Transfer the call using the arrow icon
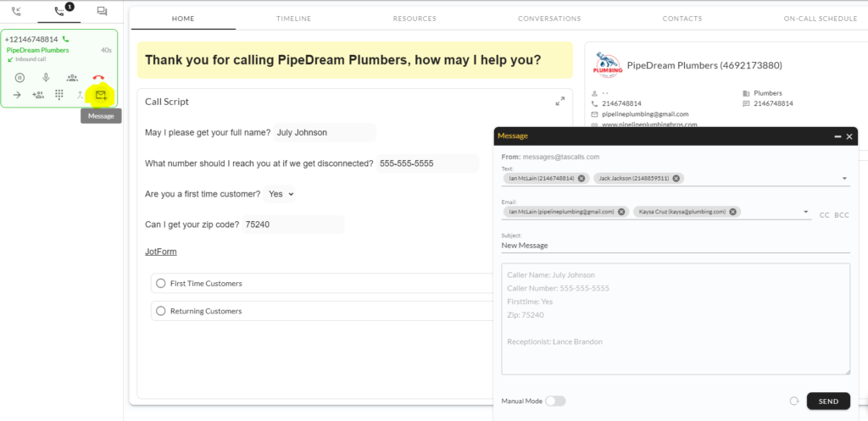 coord(17,95)
